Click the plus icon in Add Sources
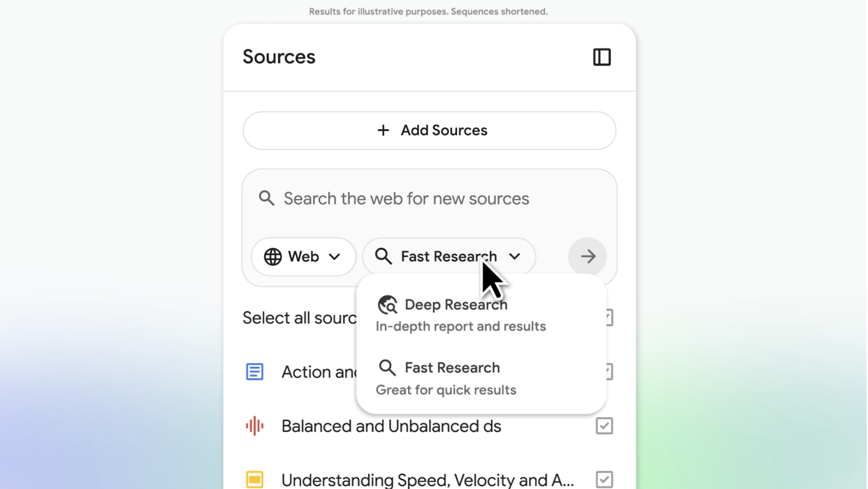 383,131
